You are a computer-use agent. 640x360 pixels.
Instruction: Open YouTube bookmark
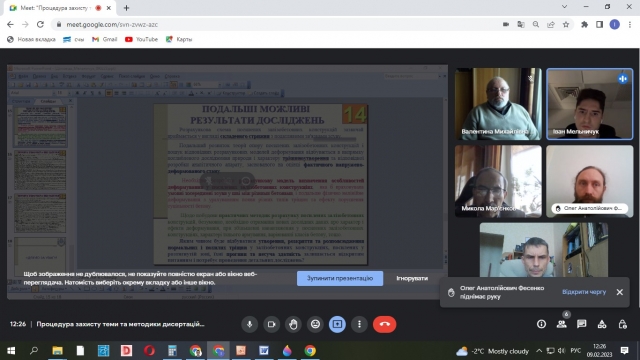coord(141,39)
